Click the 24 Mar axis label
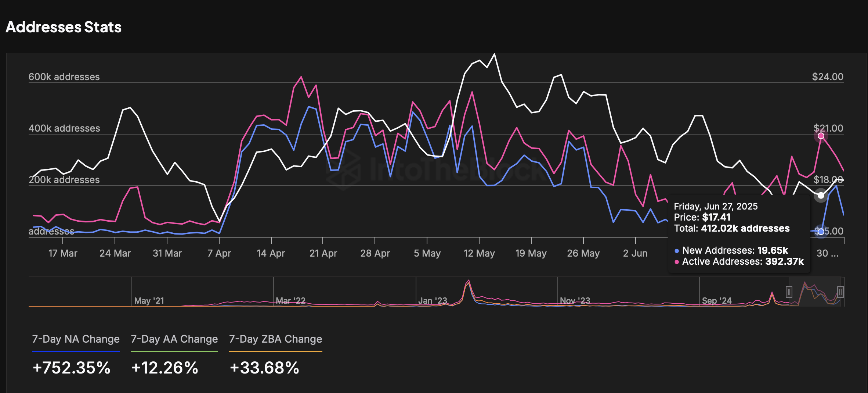This screenshot has height=393, width=868. click(115, 253)
